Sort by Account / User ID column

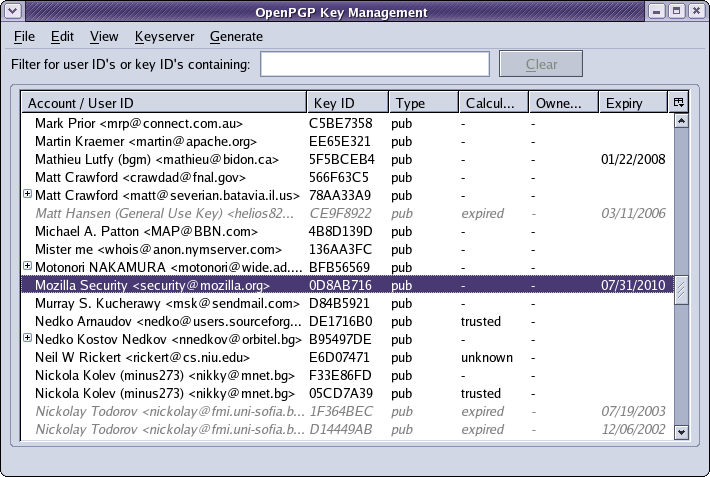pos(164,102)
